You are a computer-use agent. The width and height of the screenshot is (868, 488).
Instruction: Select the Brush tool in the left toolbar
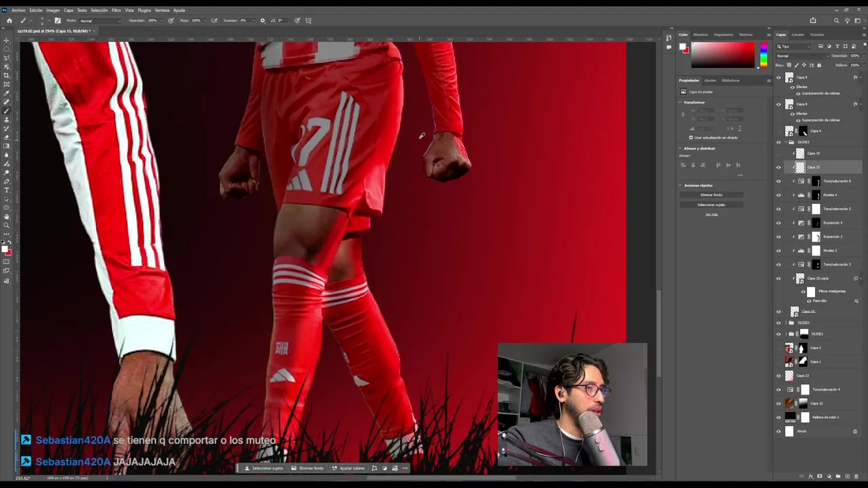click(x=7, y=111)
